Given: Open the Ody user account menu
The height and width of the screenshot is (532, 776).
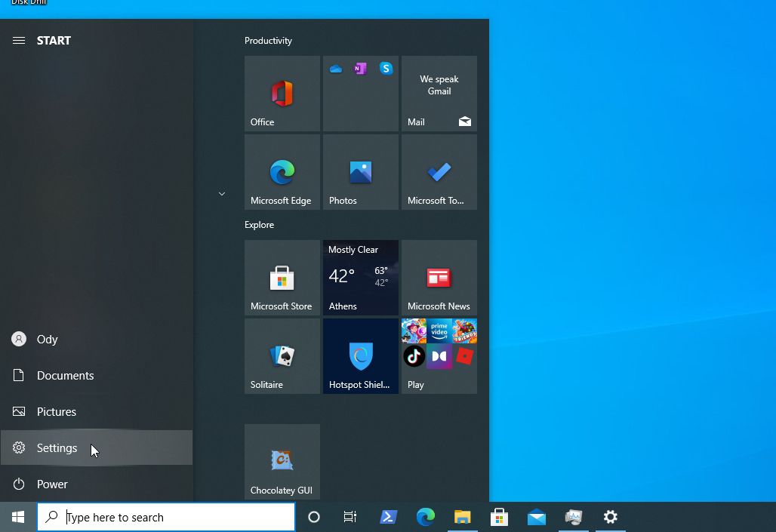Looking at the screenshot, I should pos(97,340).
